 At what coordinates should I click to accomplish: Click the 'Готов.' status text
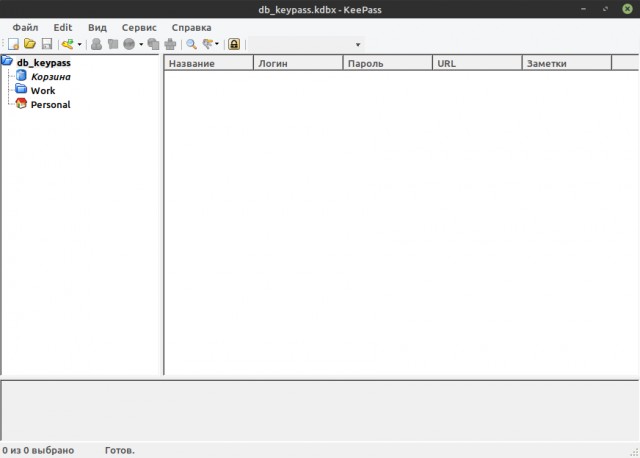pos(120,450)
